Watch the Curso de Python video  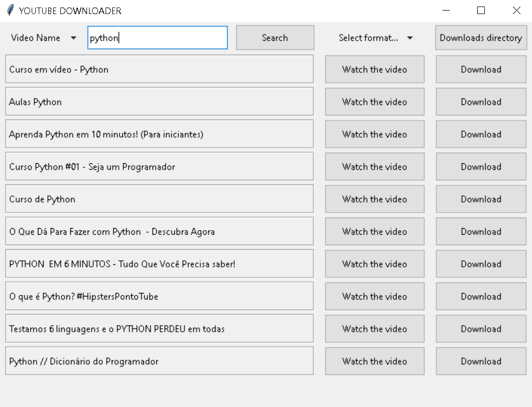click(375, 199)
